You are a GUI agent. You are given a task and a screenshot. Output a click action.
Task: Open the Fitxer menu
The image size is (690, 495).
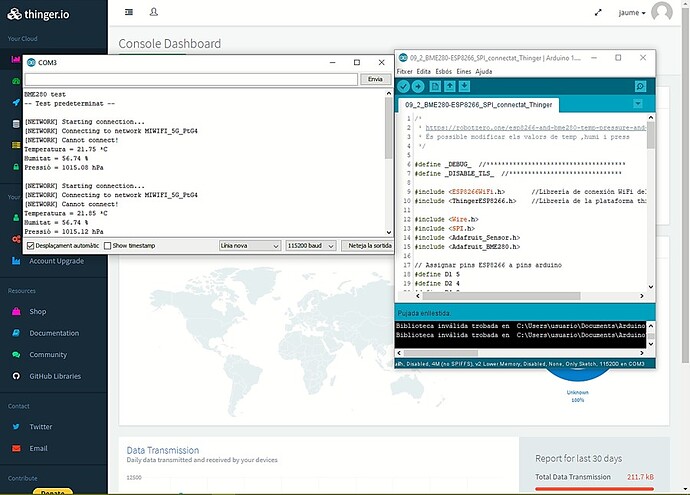pos(404,71)
